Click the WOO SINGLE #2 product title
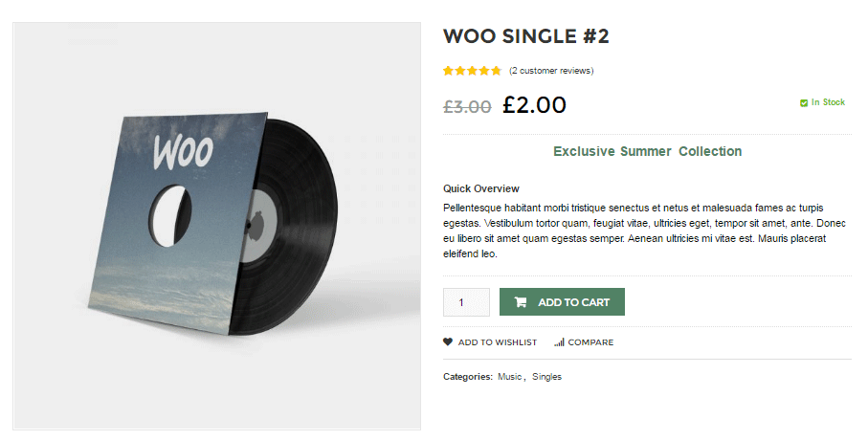The height and width of the screenshot is (440, 868). tap(526, 36)
